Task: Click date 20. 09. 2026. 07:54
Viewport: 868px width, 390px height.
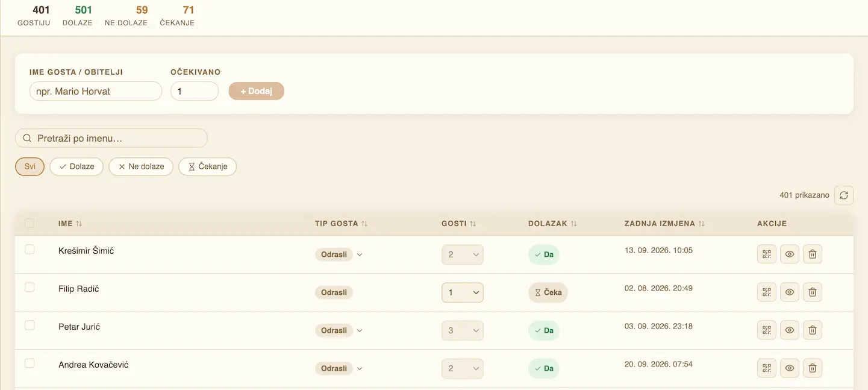Action: coord(659,364)
